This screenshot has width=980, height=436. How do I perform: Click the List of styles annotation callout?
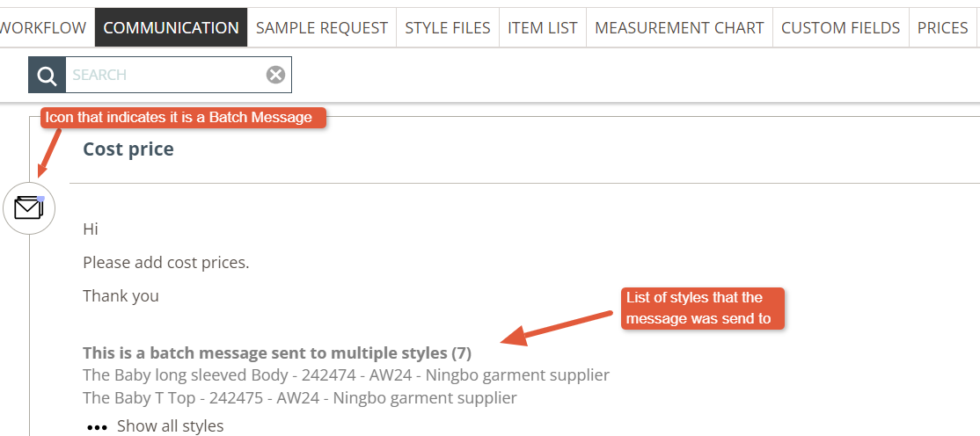click(x=701, y=308)
